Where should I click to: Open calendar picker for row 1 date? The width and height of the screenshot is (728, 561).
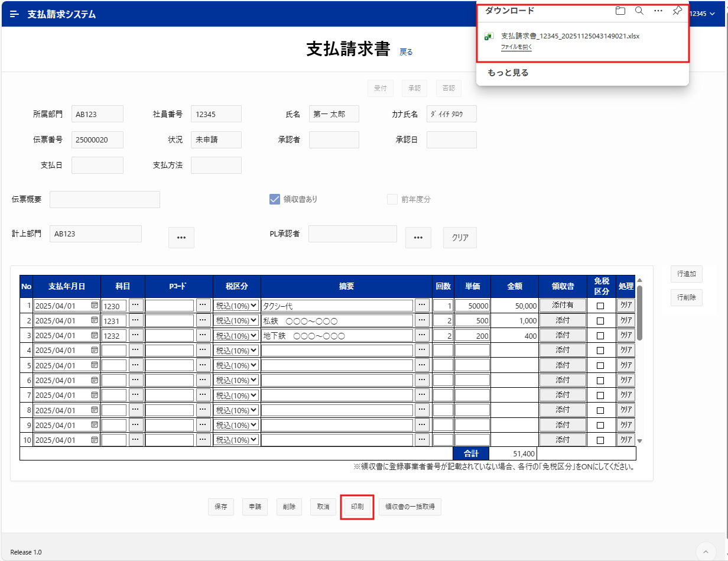coord(95,306)
